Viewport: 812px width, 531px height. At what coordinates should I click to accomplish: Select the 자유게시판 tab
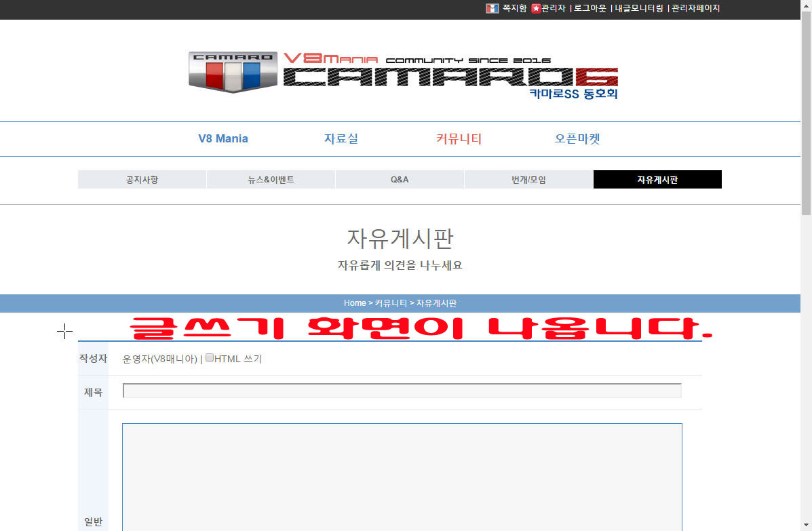(x=658, y=180)
